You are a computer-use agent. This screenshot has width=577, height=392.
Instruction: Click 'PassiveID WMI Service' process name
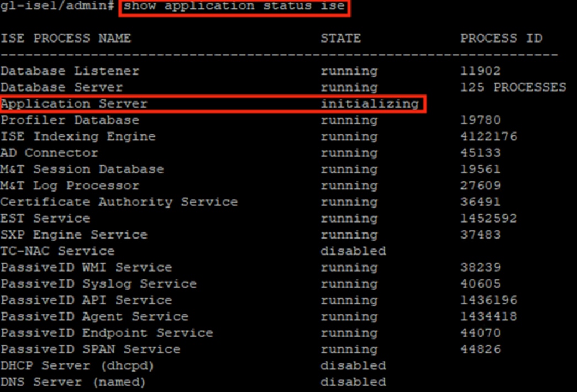coord(86,267)
